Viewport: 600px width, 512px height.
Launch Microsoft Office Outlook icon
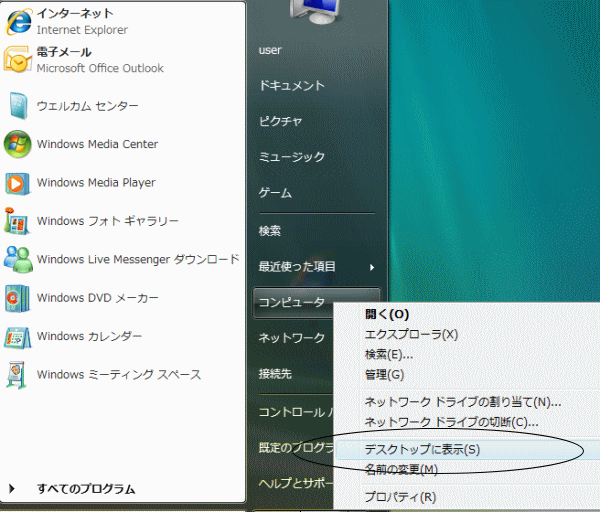pyautogui.click(x=18, y=60)
